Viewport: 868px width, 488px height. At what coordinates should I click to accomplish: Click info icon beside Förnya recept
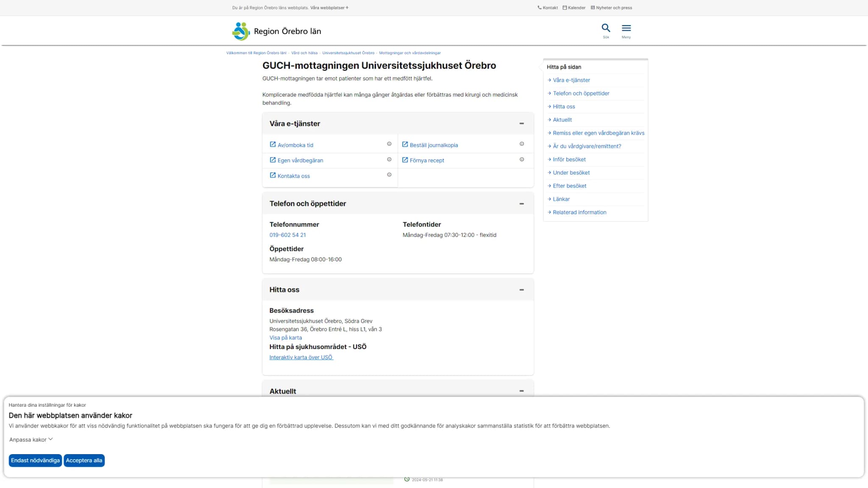pos(522,160)
